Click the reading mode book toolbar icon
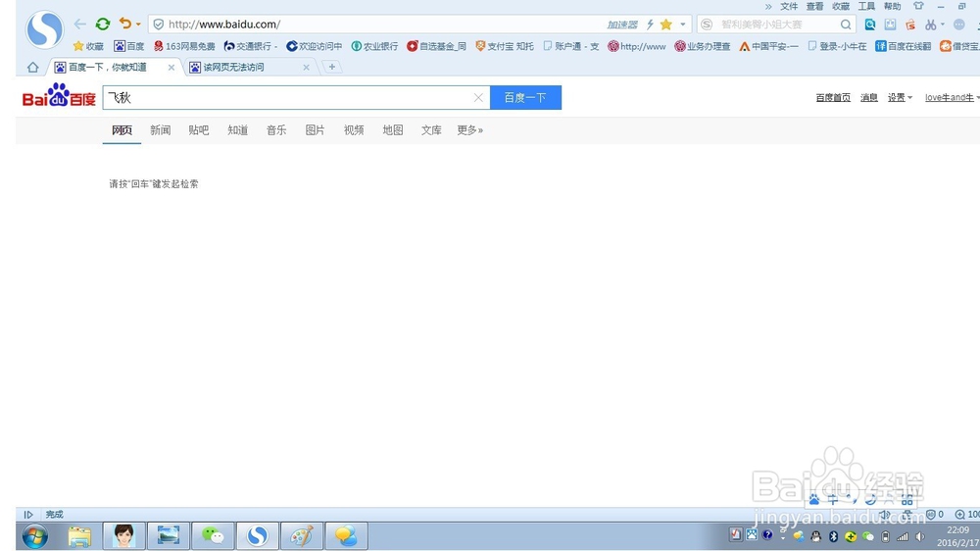Screen dimensions: 980x551 pos(890,25)
